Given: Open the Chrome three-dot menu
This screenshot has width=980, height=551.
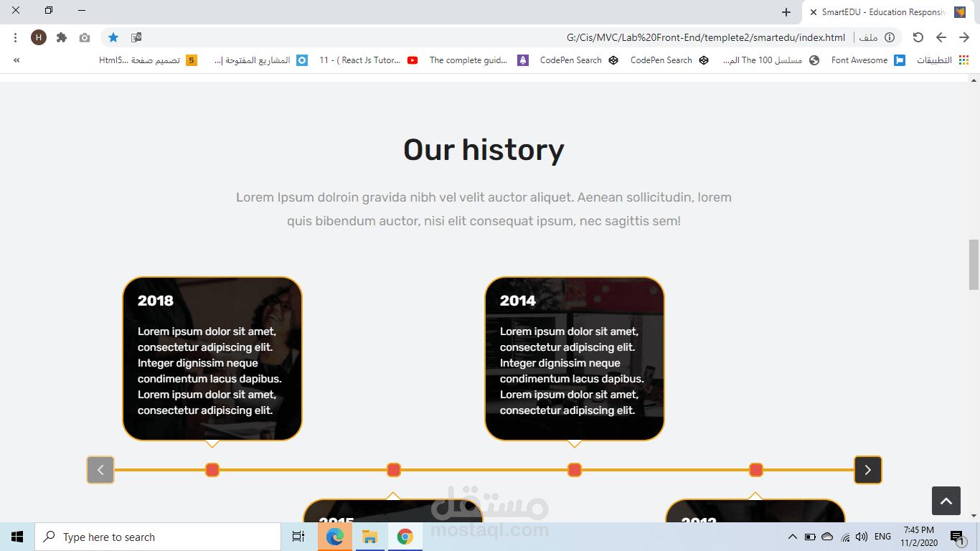Looking at the screenshot, I should click(x=15, y=37).
